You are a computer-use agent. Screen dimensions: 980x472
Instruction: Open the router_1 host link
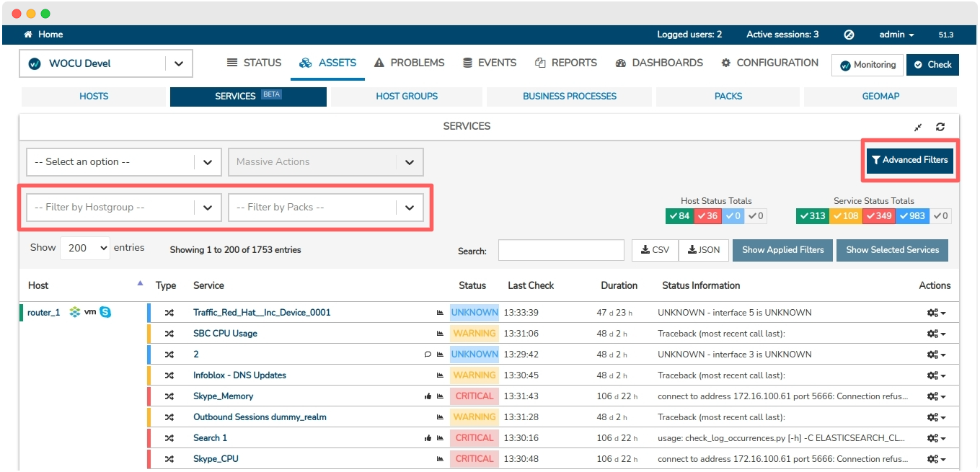coord(44,313)
